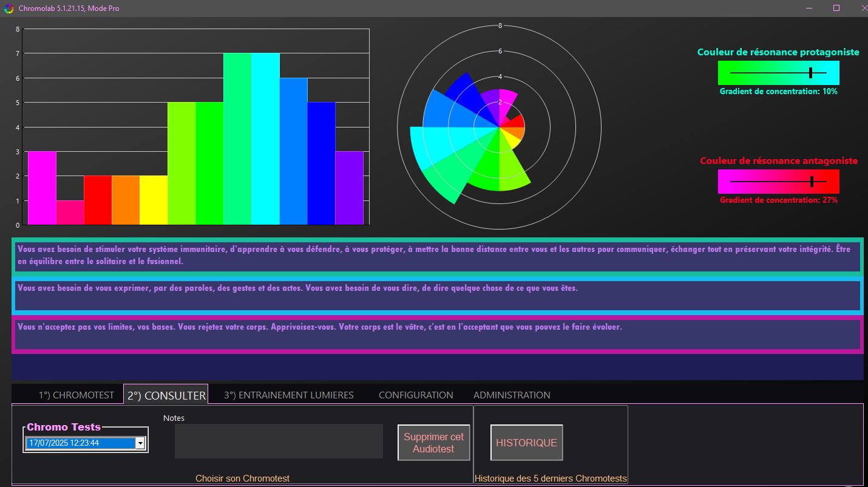Open the 3°) ENTRAINEMENT LUMIERES tab

(x=288, y=395)
